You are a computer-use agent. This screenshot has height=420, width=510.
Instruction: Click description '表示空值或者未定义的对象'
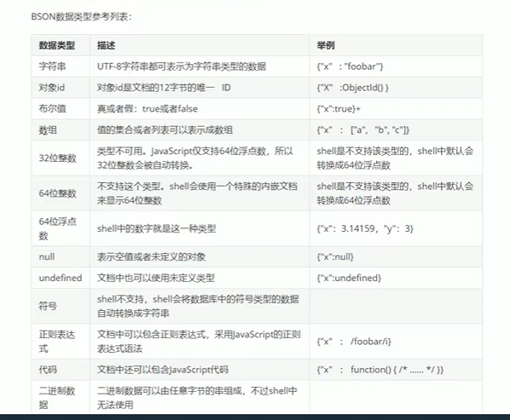point(151,256)
